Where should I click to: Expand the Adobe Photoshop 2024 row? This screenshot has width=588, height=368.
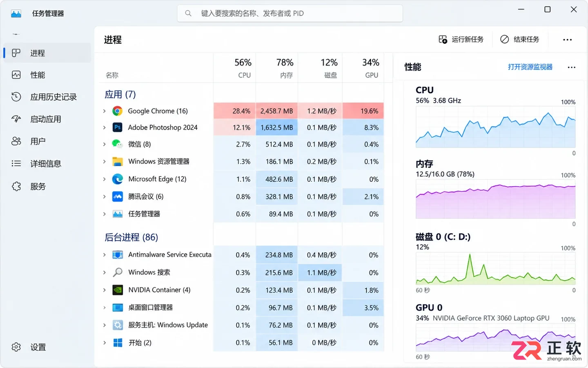pos(105,127)
